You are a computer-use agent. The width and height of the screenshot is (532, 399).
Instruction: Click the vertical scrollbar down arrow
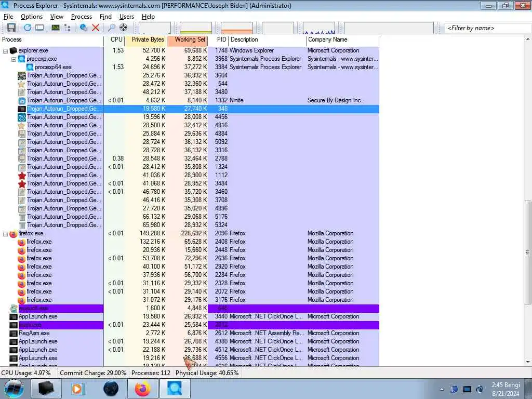click(528, 362)
